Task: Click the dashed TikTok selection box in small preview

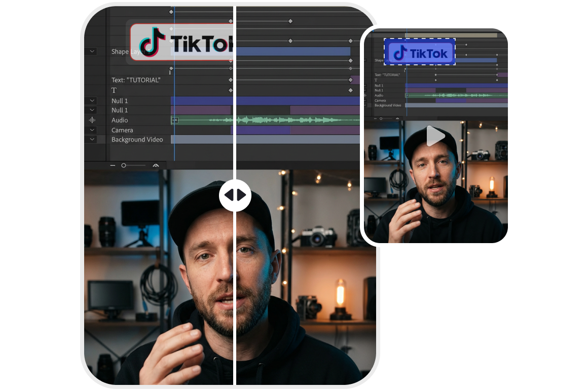Action: tap(420, 52)
